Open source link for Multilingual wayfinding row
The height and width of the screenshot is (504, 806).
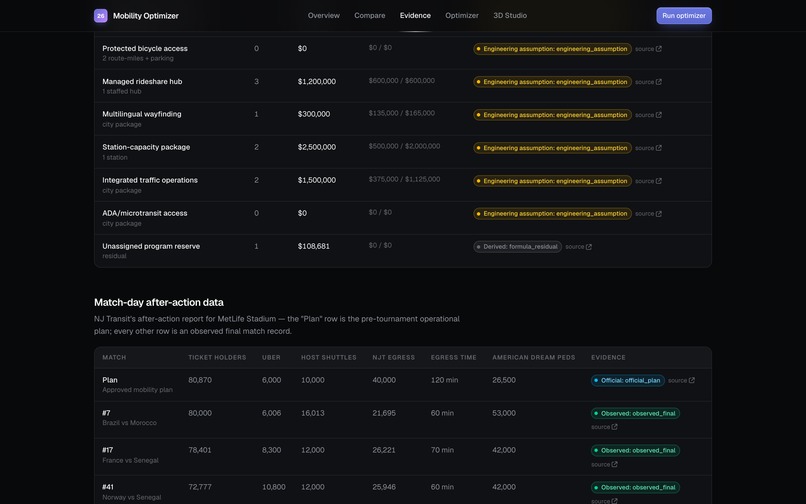648,115
